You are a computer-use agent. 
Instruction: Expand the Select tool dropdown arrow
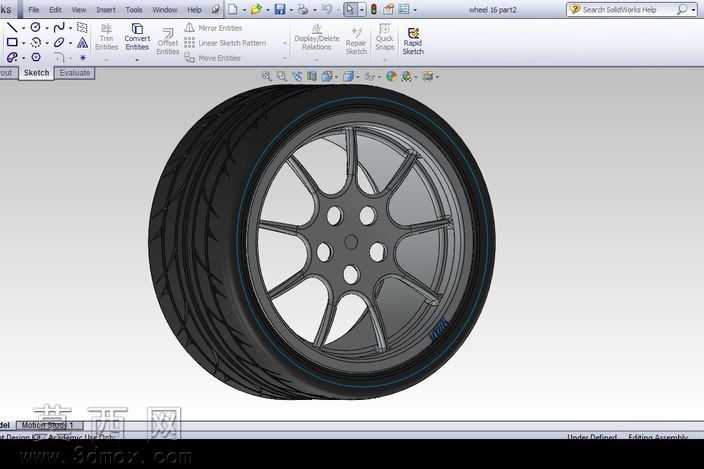pos(362,10)
